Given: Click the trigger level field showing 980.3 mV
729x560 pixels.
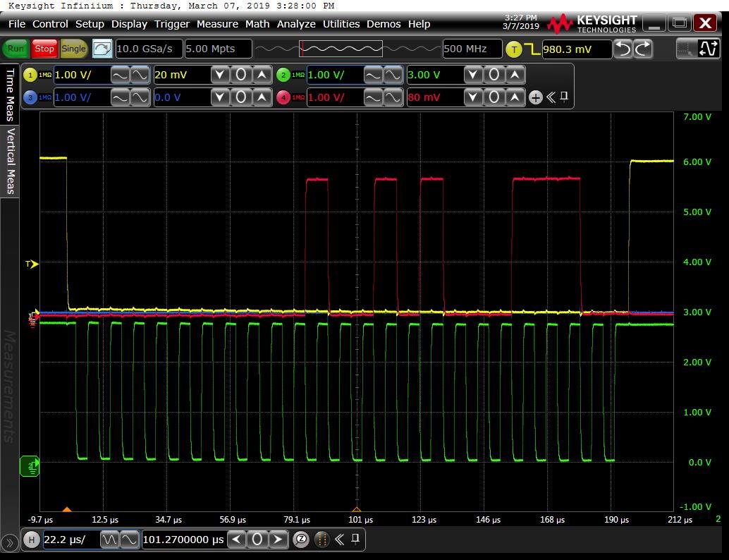Looking at the screenshot, I should (x=576, y=49).
